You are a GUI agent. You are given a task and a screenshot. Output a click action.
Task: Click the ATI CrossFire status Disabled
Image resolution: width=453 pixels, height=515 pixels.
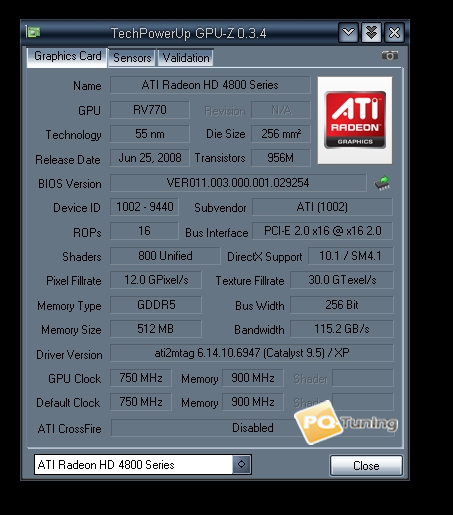(x=253, y=428)
